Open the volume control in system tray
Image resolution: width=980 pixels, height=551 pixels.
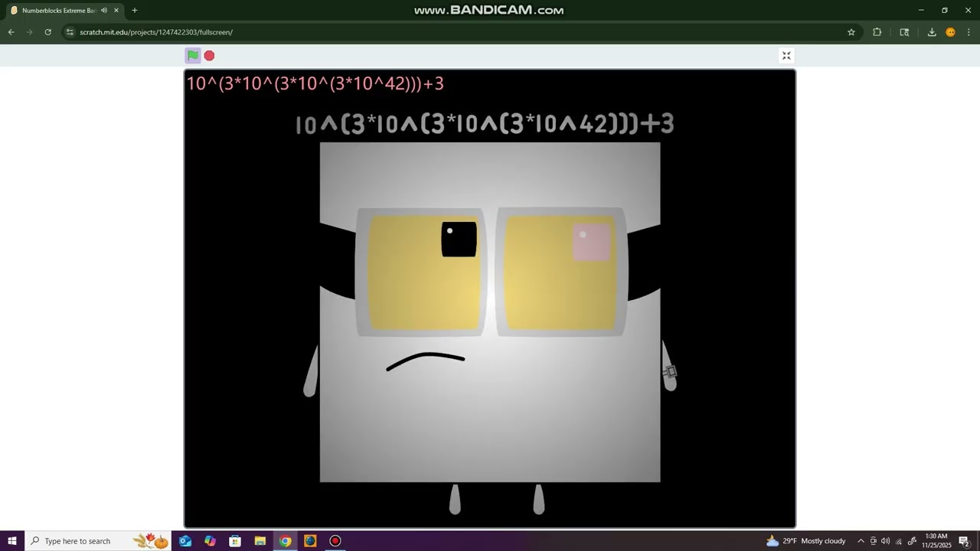[x=886, y=541]
